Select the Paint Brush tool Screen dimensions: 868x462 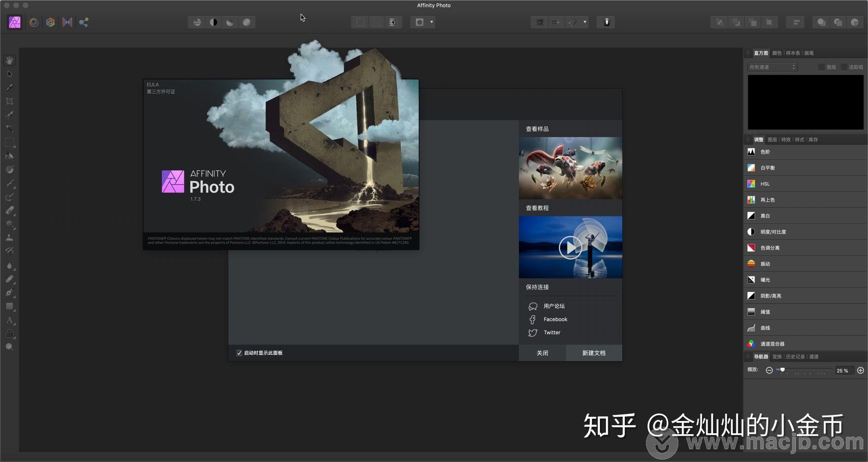pyautogui.click(x=9, y=183)
